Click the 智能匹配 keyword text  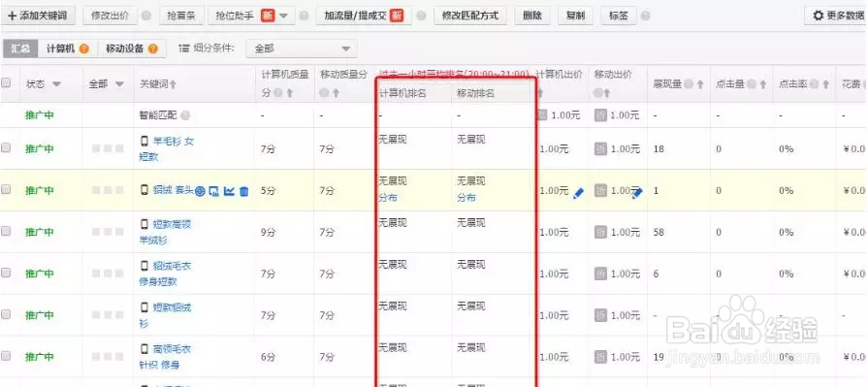click(x=158, y=115)
